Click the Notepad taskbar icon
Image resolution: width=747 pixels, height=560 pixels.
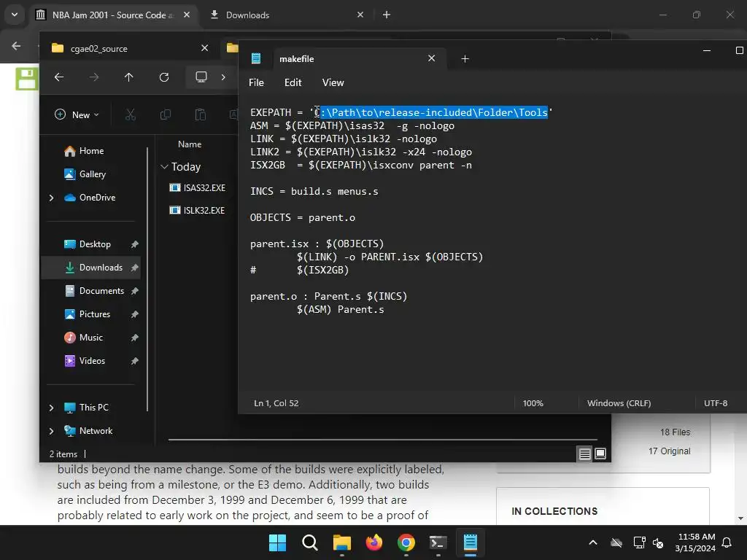(x=471, y=542)
